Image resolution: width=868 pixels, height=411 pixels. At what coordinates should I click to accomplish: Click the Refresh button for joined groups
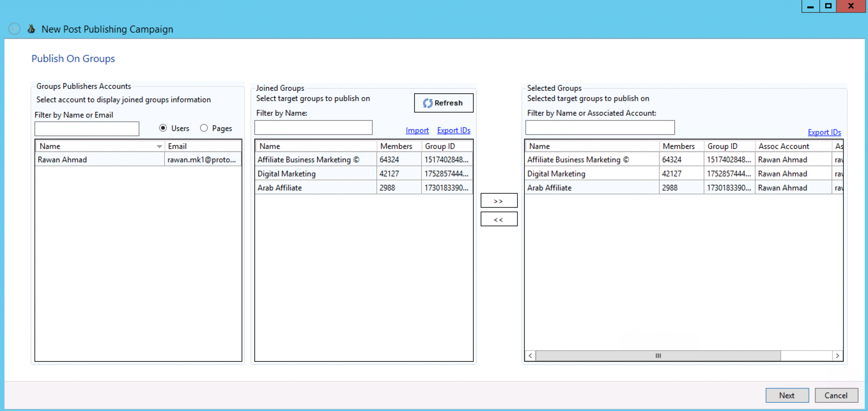[443, 103]
